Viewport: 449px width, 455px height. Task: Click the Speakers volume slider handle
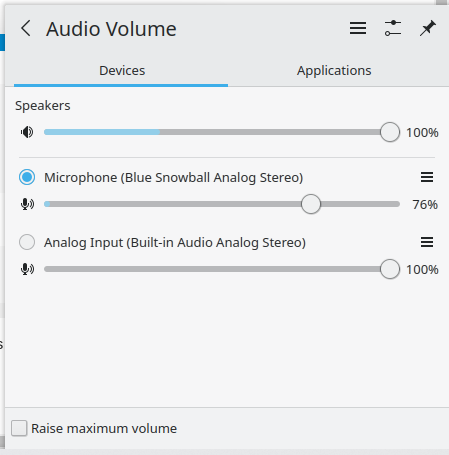(390, 132)
